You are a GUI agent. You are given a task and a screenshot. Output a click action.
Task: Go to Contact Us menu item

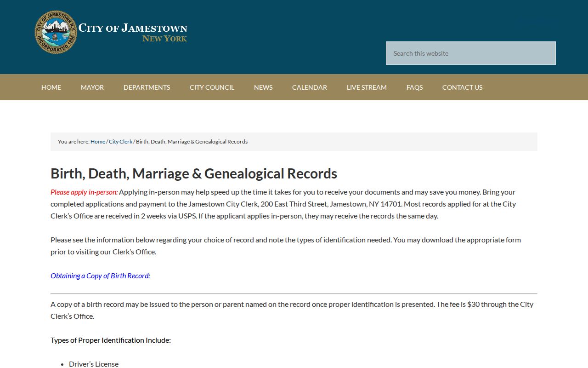tap(462, 87)
